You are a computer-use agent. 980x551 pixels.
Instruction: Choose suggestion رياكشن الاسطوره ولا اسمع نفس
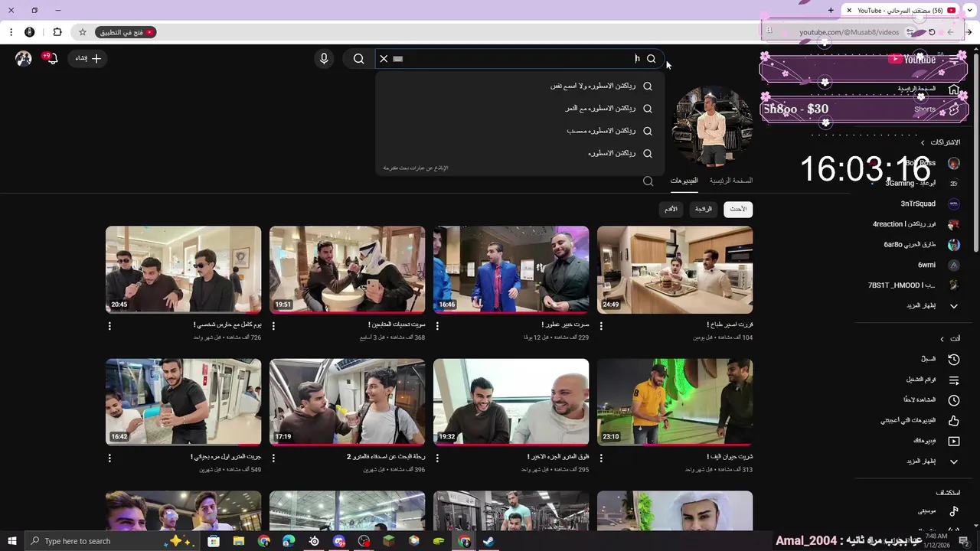pos(521,86)
